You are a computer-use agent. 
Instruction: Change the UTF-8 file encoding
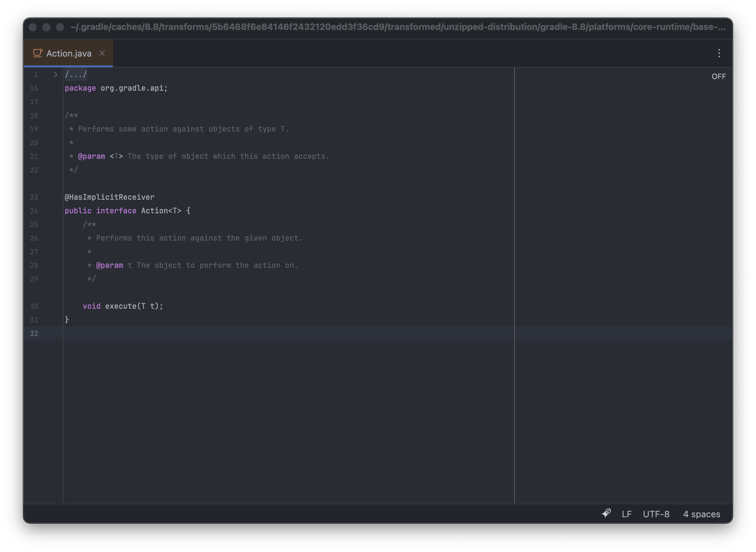click(x=656, y=514)
